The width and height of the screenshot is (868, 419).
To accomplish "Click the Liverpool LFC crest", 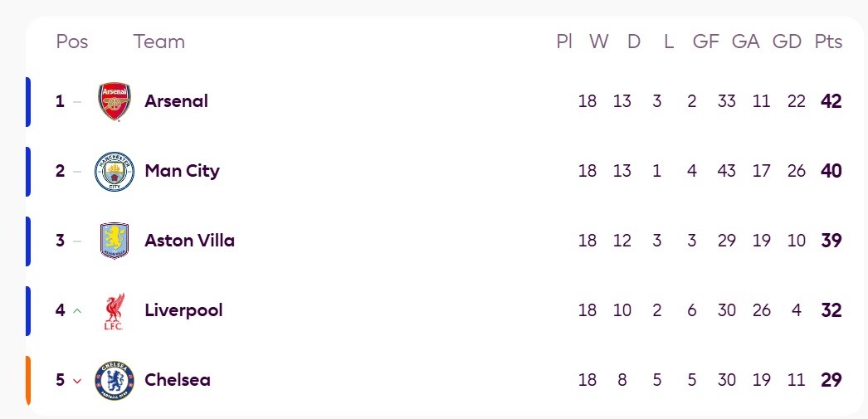I will coord(115,311).
